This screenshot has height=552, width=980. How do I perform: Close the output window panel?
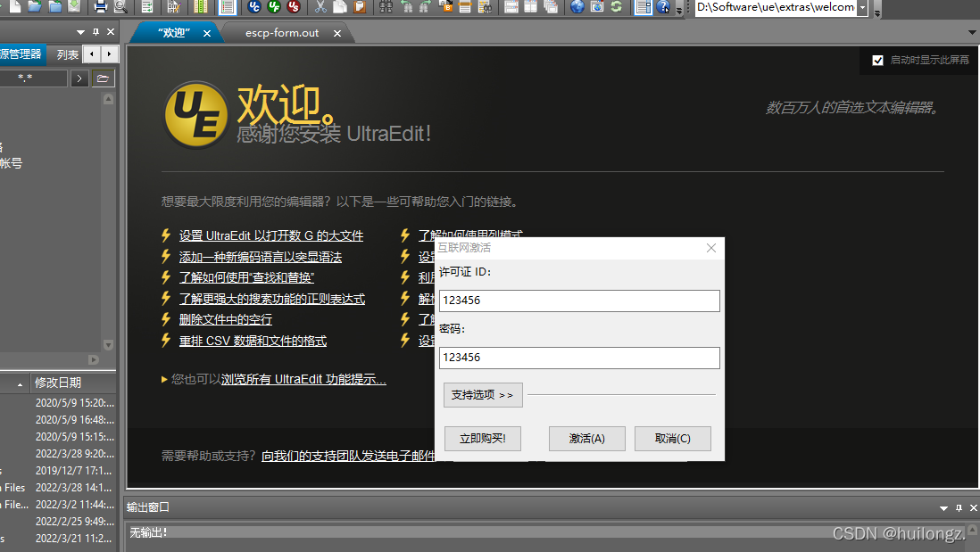973,507
